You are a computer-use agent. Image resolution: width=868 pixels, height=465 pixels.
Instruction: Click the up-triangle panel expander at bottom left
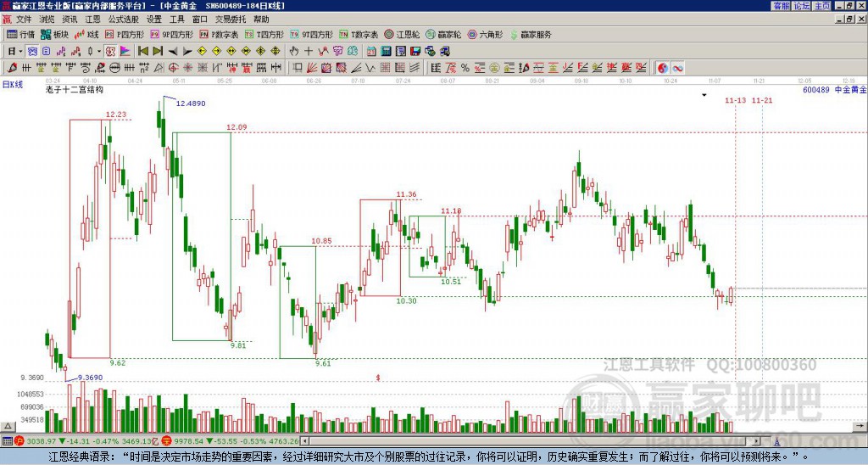point(8,426)
